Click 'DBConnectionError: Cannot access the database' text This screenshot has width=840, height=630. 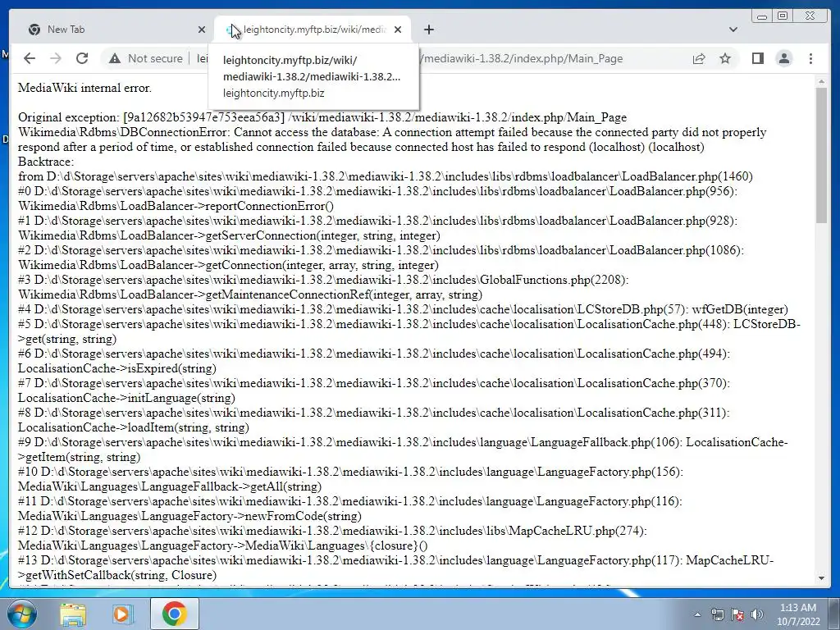(250, 132)
